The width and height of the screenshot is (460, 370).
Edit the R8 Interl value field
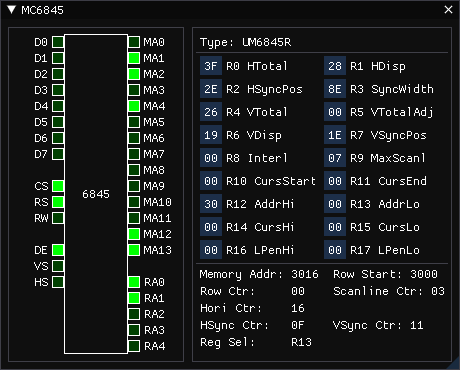(211, 158)
